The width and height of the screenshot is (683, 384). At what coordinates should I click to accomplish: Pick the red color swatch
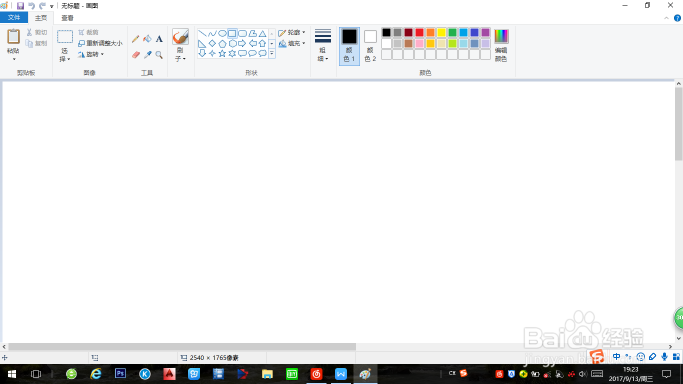point(419,33)
